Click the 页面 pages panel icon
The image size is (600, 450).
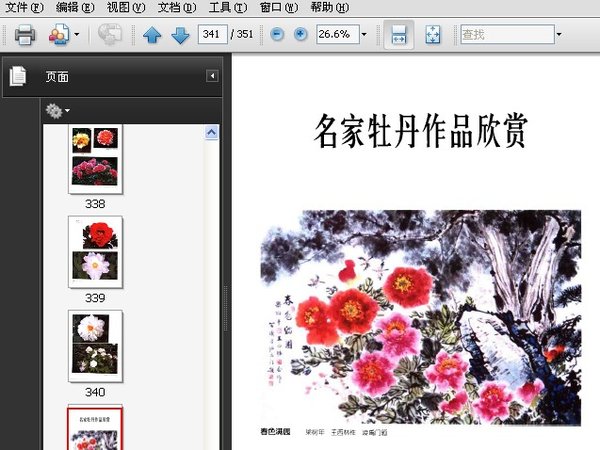click(x=18, y=76)
